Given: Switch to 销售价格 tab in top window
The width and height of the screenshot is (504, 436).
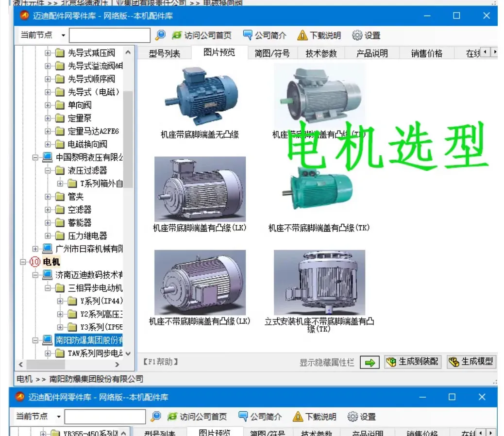Looking at the screenshot, I should click(x=426, y=53).
